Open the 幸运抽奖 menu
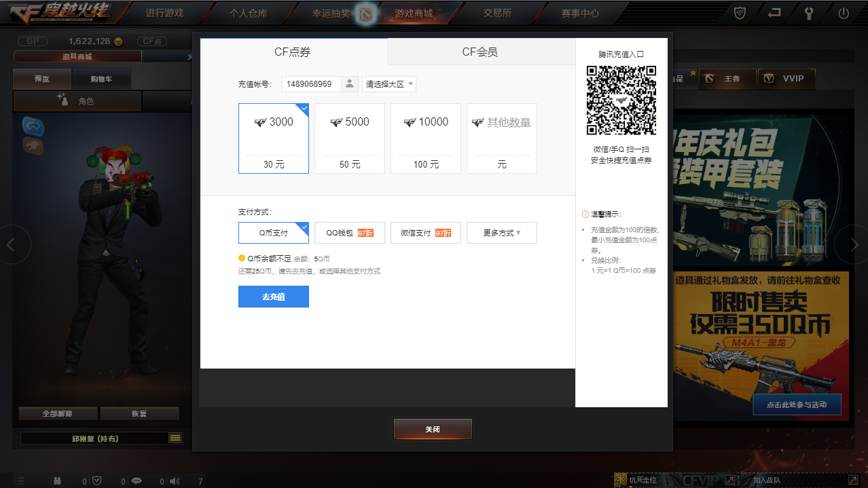The image size is (868, 488). point(331,13)
